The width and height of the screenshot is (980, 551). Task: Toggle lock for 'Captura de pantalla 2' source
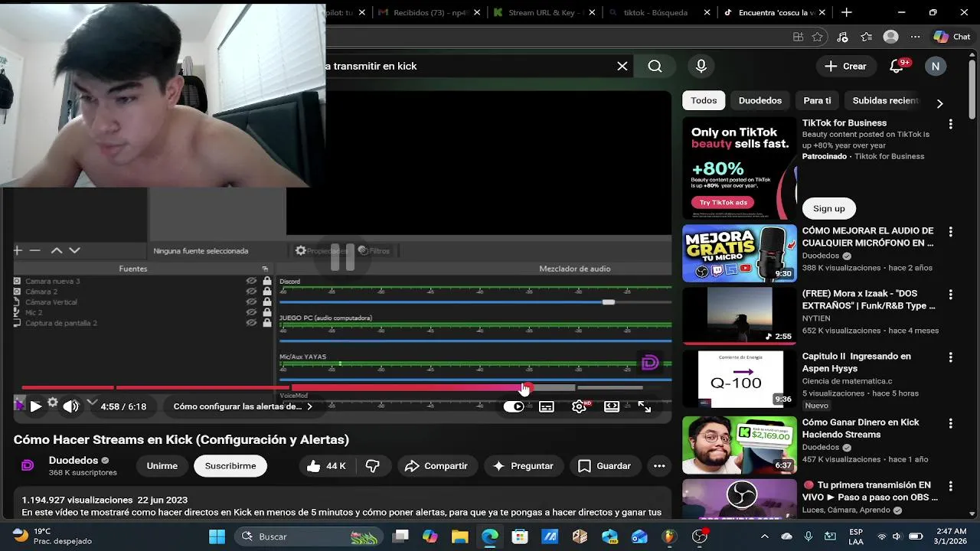(266, 323)
